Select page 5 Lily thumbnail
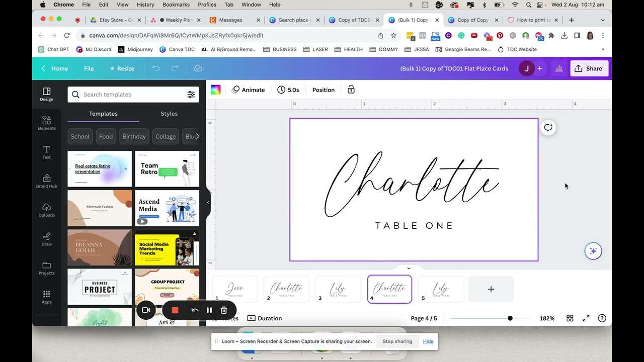The image size is (644, 362). (x=441, y=289)
